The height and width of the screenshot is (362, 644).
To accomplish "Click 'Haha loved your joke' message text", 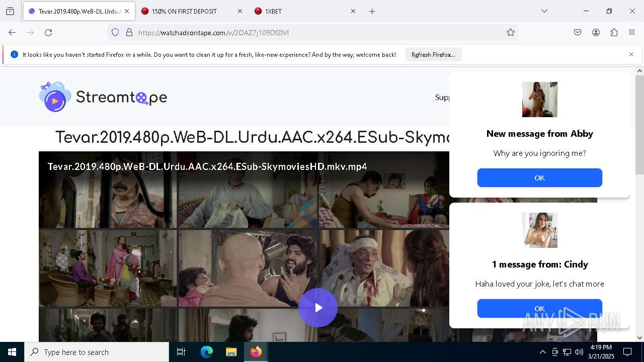I will click(539, 284).
